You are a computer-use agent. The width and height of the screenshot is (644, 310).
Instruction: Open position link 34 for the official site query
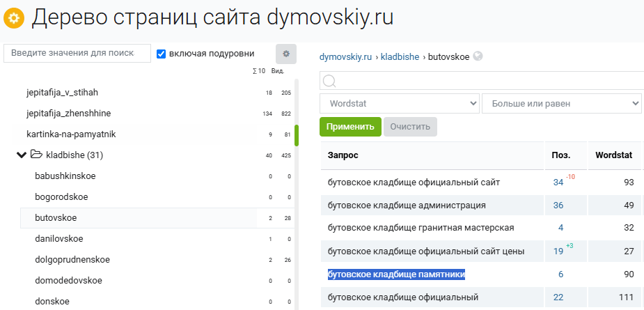[558, 183]
